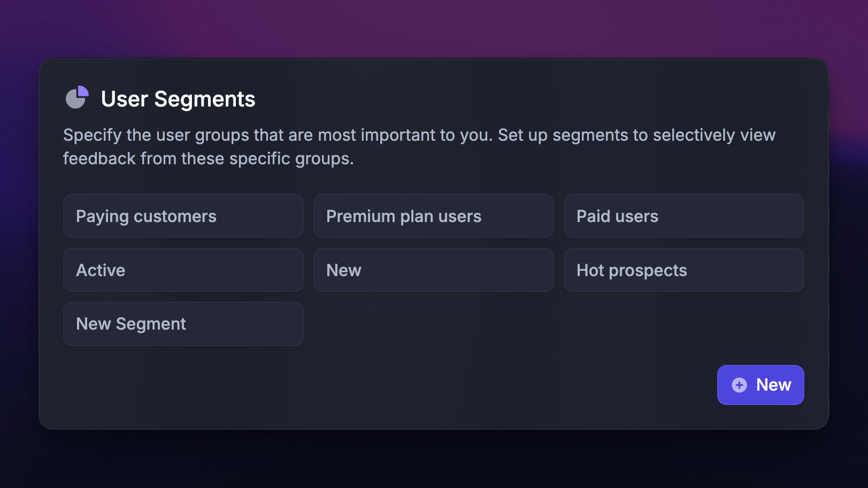Open the New Segment entry
The image size is (868, 488).
click(x=183, y=324)
